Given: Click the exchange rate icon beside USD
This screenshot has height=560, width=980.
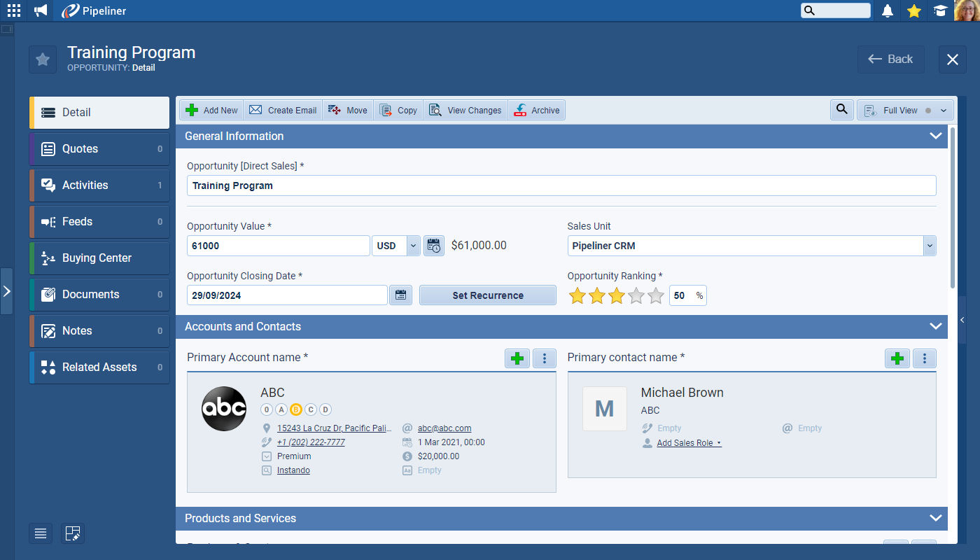Looking at the screenshot, I should pos(434,246).
